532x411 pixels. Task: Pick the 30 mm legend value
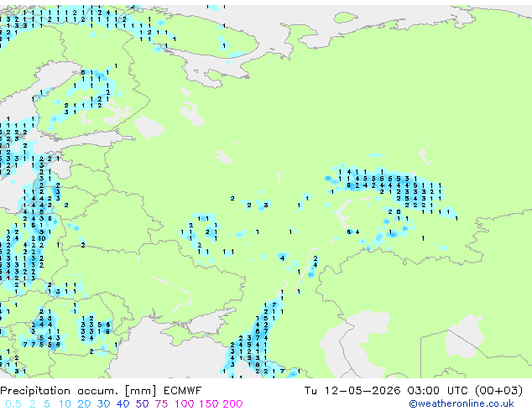click(103, 404)
